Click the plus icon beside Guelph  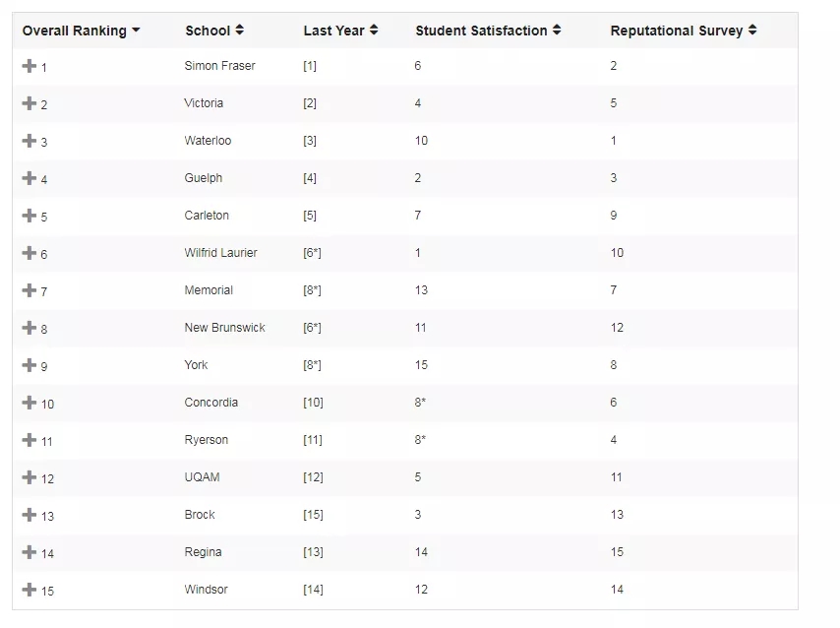pos(29,178)
